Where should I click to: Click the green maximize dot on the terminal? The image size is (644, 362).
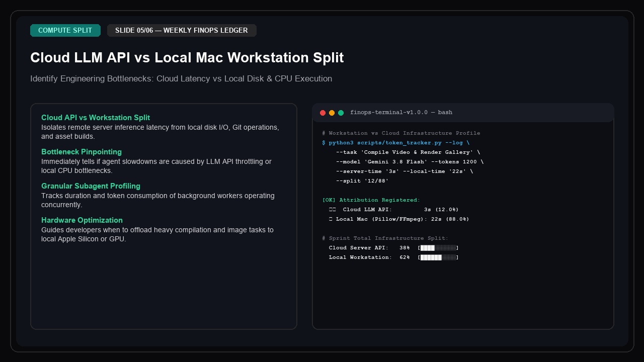click(x=341, y=113)
